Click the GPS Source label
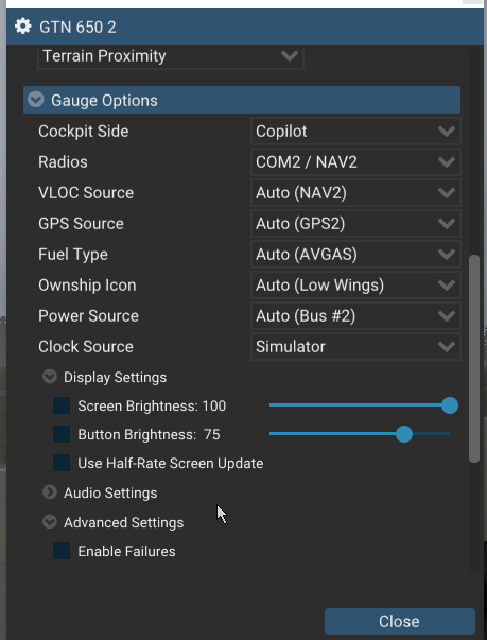This screenshot has height=640, width=487. coord(81,223)
